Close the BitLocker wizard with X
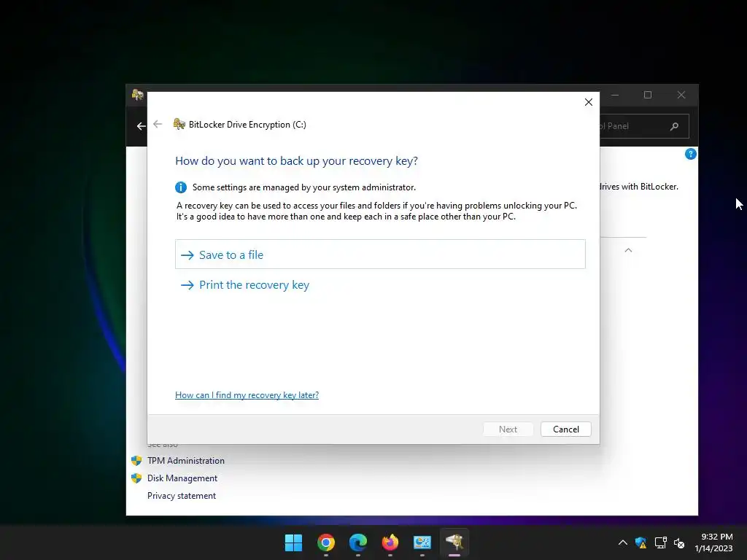Screen dimensions: 747x560 pyautogui.click(x=589, y=102)
